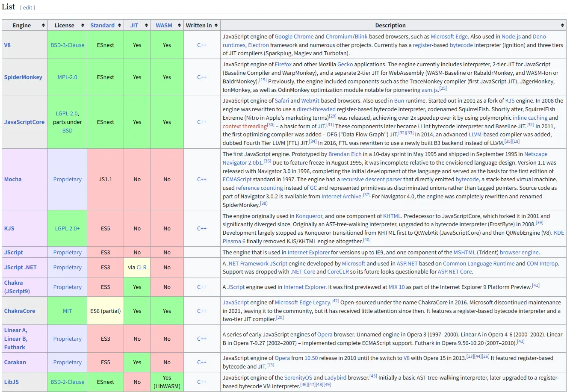Sort the Written in column

[x=216, y=26]
